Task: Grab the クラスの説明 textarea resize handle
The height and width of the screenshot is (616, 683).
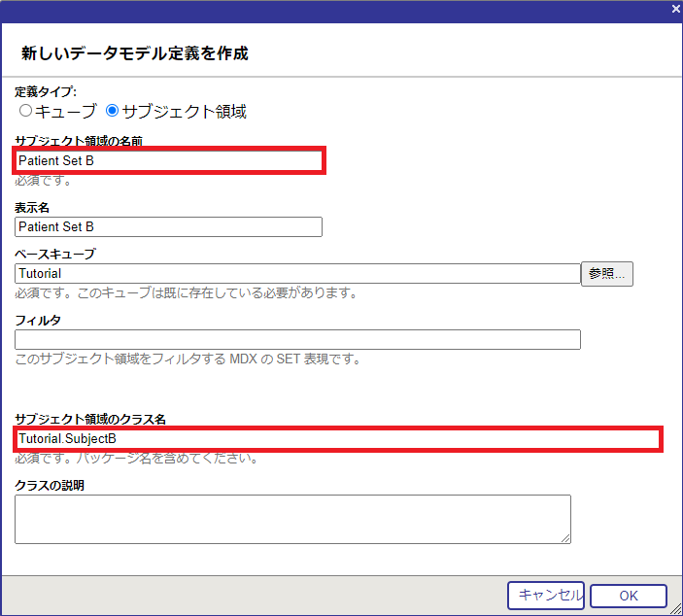Action: tap(565, 538)
